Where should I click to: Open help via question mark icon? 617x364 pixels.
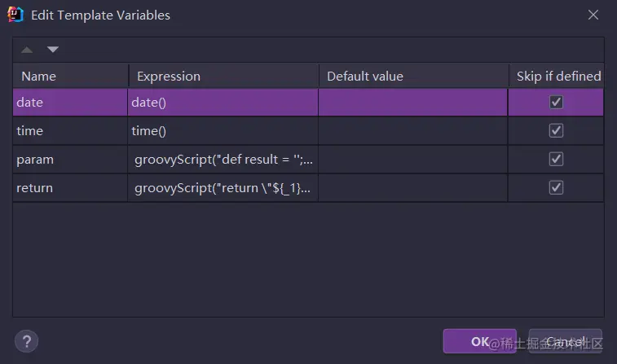coord(27,340)
